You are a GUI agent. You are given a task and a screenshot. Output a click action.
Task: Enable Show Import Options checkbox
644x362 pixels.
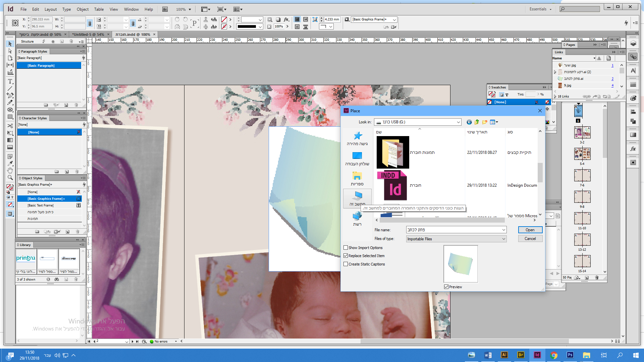(x=345, y=248)
